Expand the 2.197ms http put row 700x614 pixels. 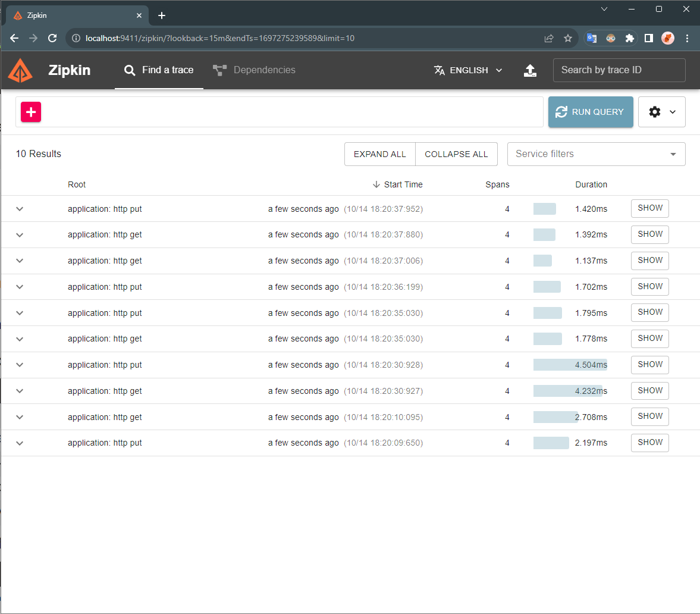[20, 443]
